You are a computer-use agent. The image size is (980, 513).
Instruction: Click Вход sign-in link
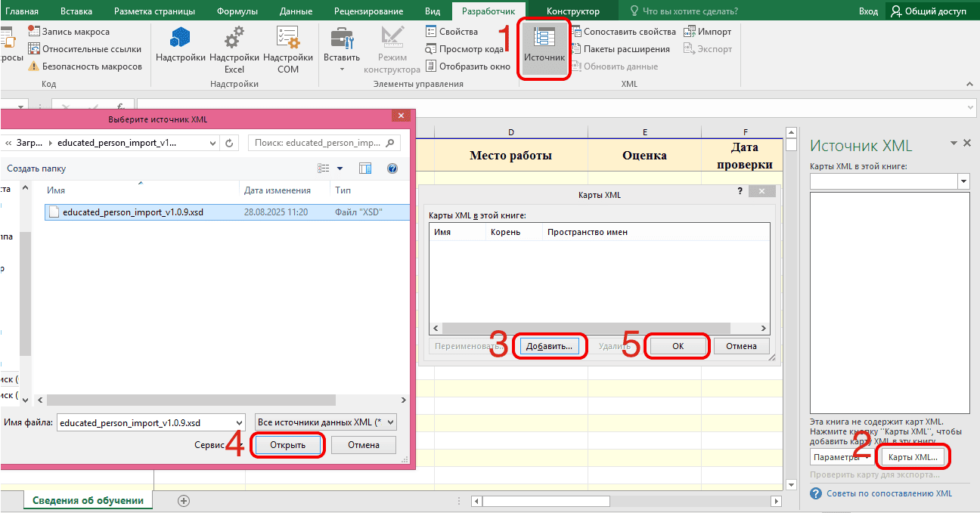pyautogui.click(x=868, y=11)
